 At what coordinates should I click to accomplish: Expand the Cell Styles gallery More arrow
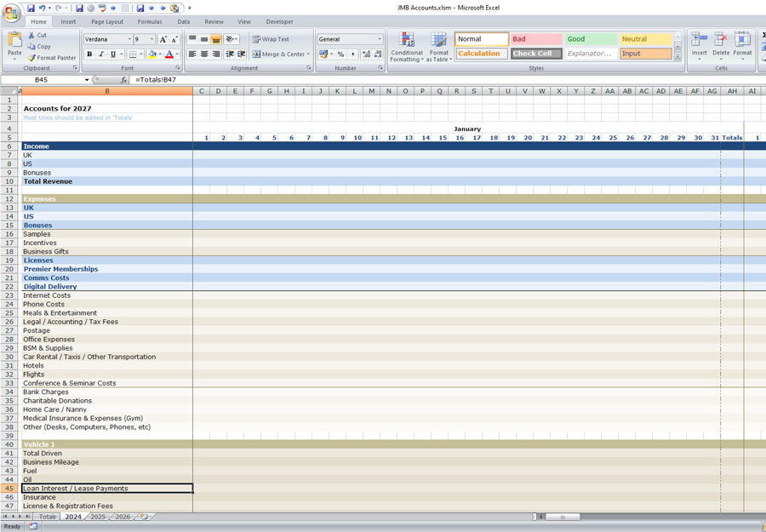click(677, 57)
